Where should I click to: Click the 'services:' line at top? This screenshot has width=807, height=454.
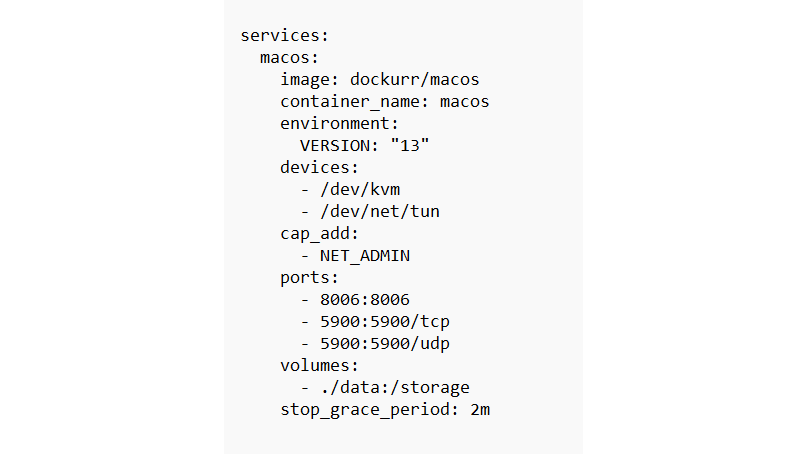tap(285, 35)
